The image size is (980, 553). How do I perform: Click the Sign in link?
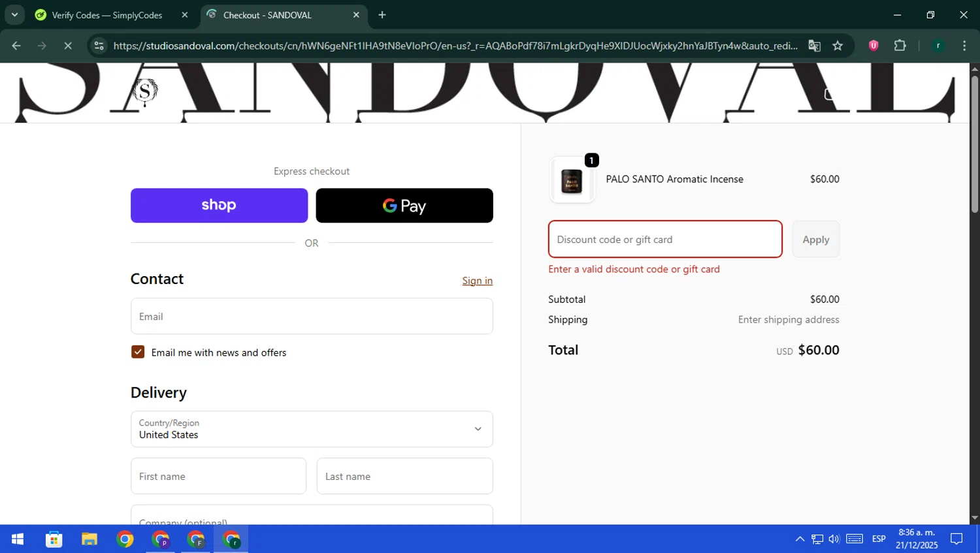477,281
